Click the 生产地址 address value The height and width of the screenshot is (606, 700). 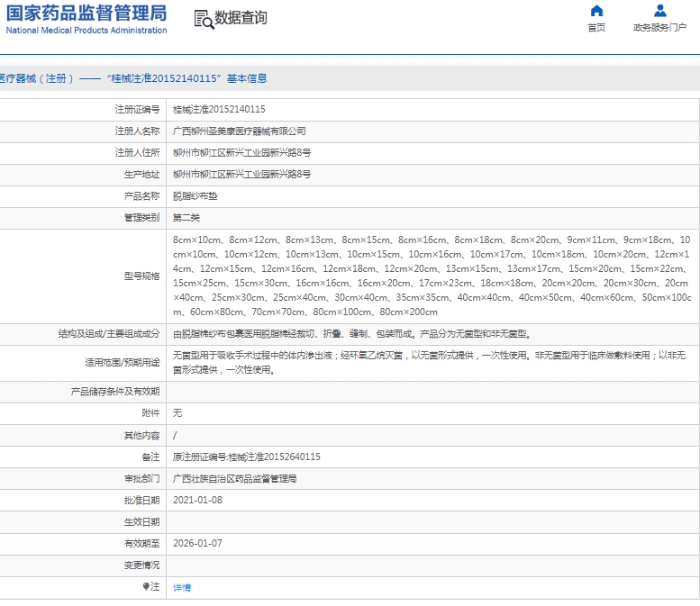(242, 175)
